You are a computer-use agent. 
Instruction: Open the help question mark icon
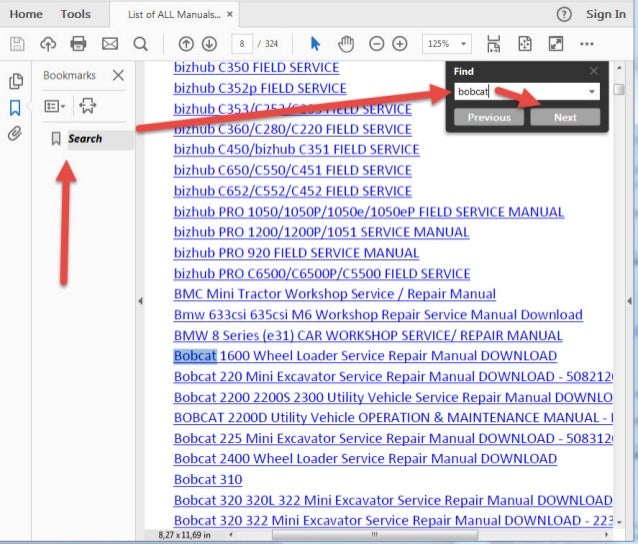564,14
